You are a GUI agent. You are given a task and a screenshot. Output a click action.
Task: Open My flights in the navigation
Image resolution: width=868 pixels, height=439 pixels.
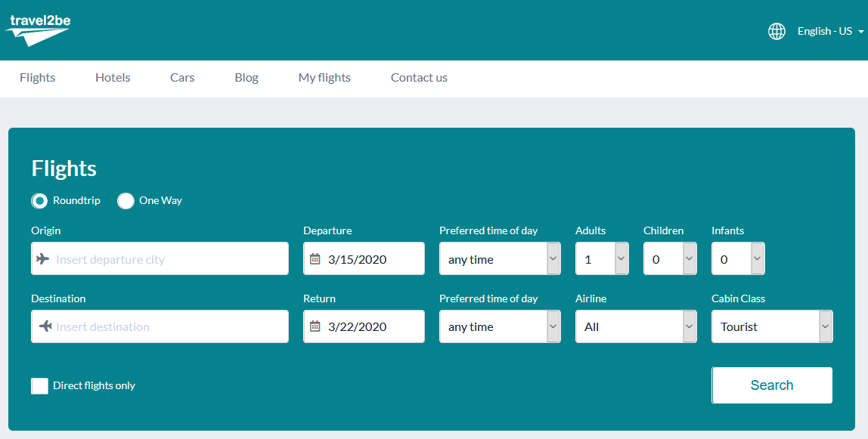tap(324, 78)
